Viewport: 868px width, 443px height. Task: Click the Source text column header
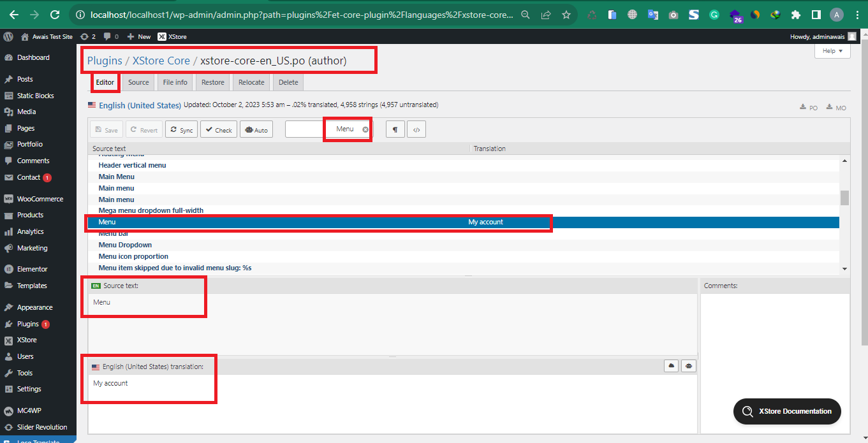click(279, 149)
